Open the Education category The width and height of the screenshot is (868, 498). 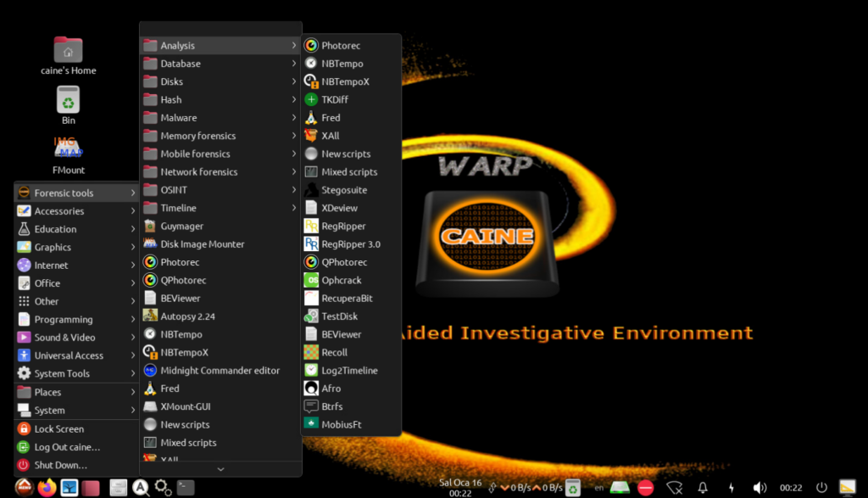(x=76, y=229)
